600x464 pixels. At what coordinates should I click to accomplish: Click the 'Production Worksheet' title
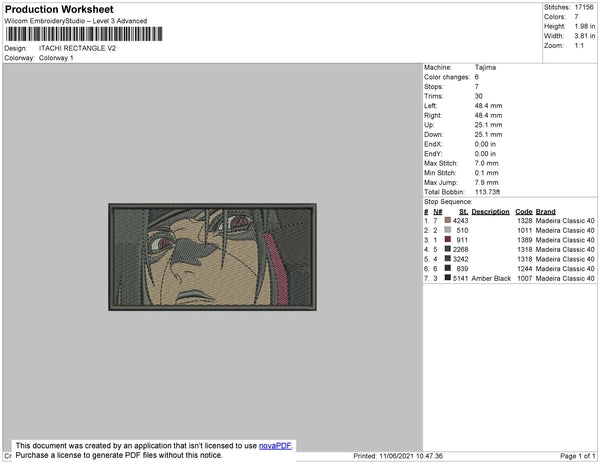pos(59,10)
